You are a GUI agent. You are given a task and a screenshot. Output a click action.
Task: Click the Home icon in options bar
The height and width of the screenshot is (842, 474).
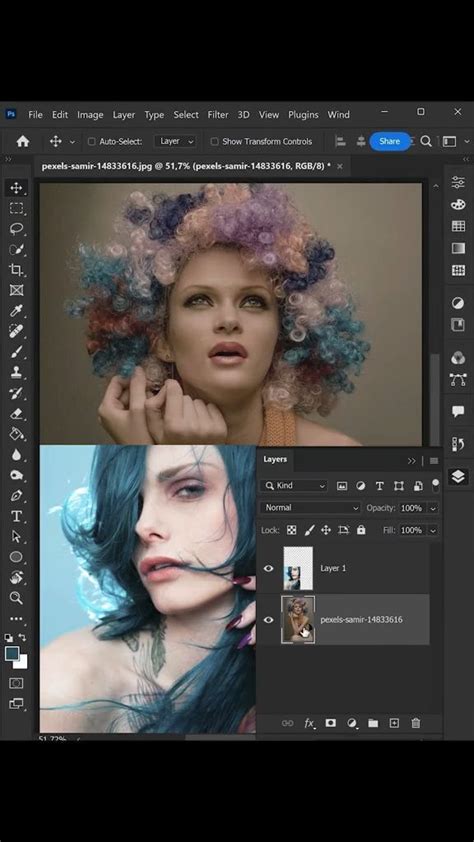23,141
